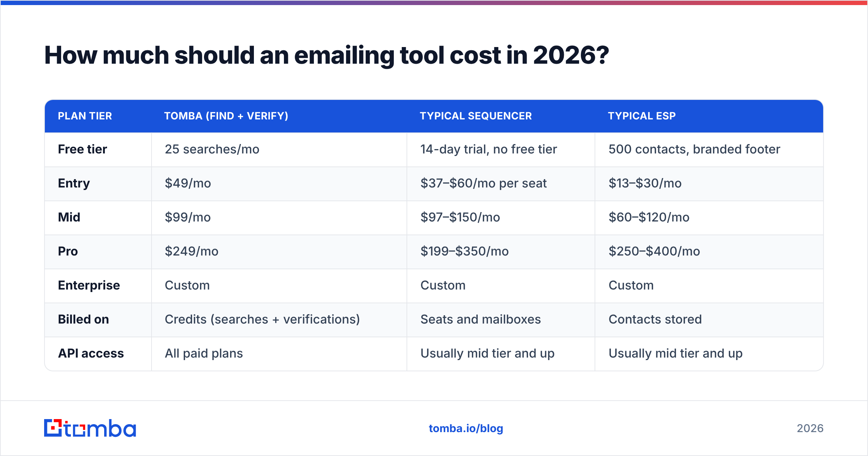
Task: Click the '14-day trial, no free tier' cell
Action: [x=489, y=149]
